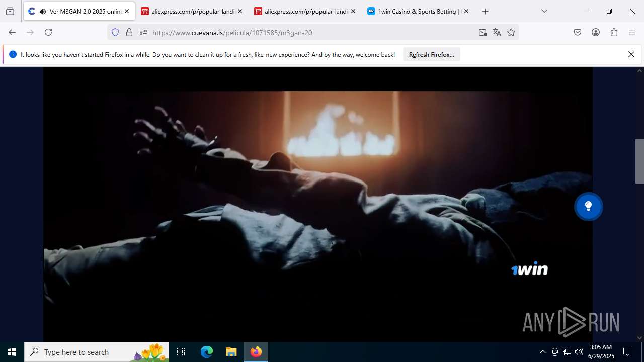Screen dimensions: 644x362
Task: Open clock showing 3:05 AM
Action: point(601,352)
